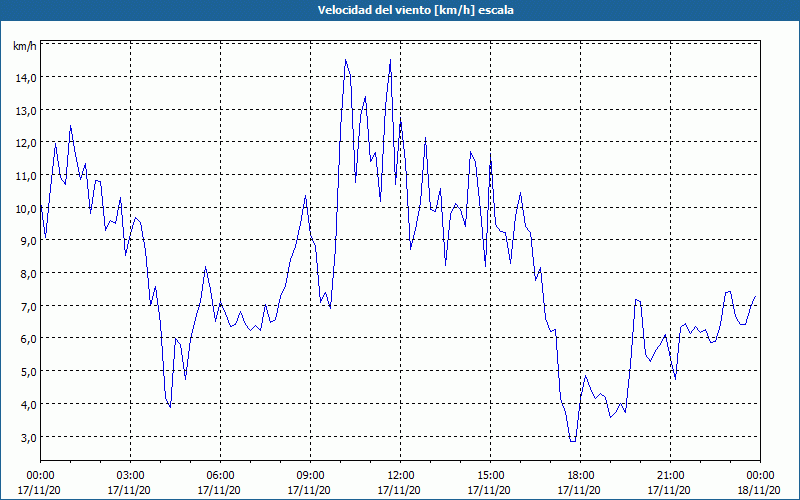The image size is (800, 500).
Task: Click the '18:00' time label
Action: [581, 476]
